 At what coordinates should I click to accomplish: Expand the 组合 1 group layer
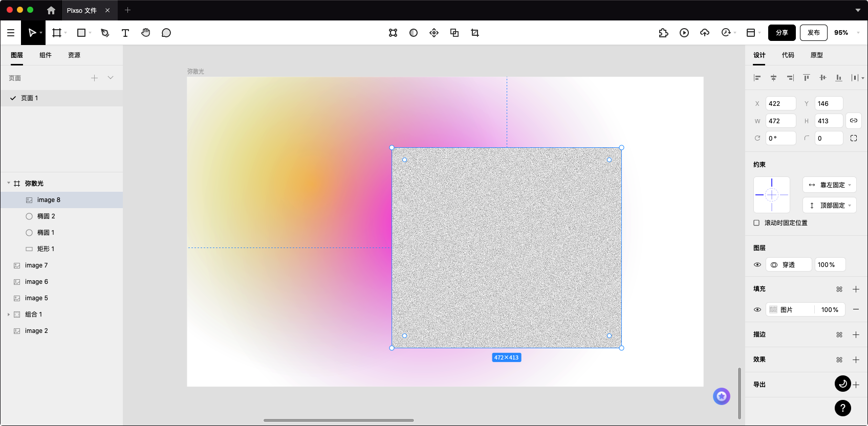coord(9,315)
